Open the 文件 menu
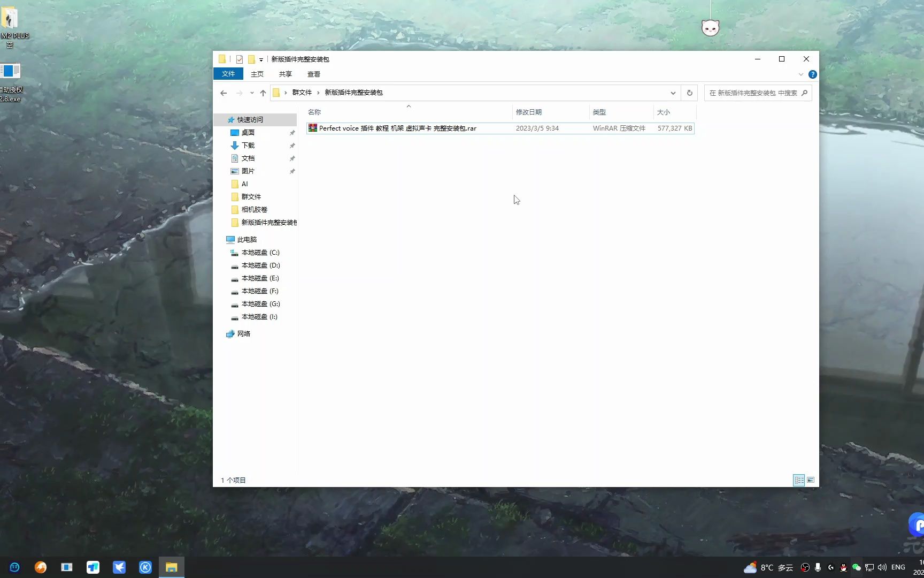Image resolution: width=924 pixels, height=578 pixels. click(228, 74)
